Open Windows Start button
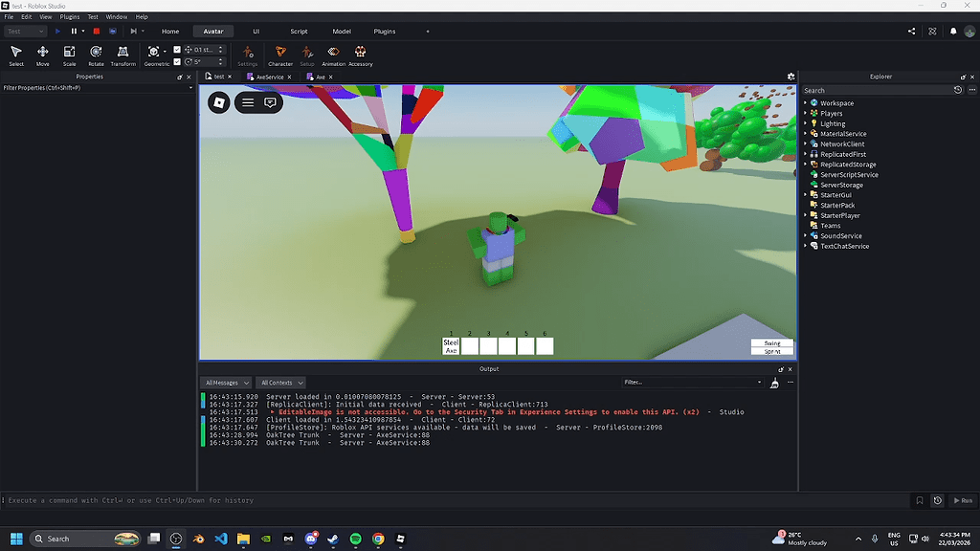This screenshot has width=980, height=551. click(x=16, y=539)
